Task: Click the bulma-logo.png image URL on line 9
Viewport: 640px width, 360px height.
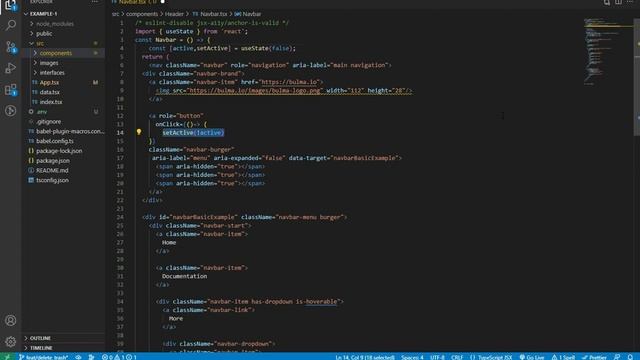Action: (x=254, y=91)
